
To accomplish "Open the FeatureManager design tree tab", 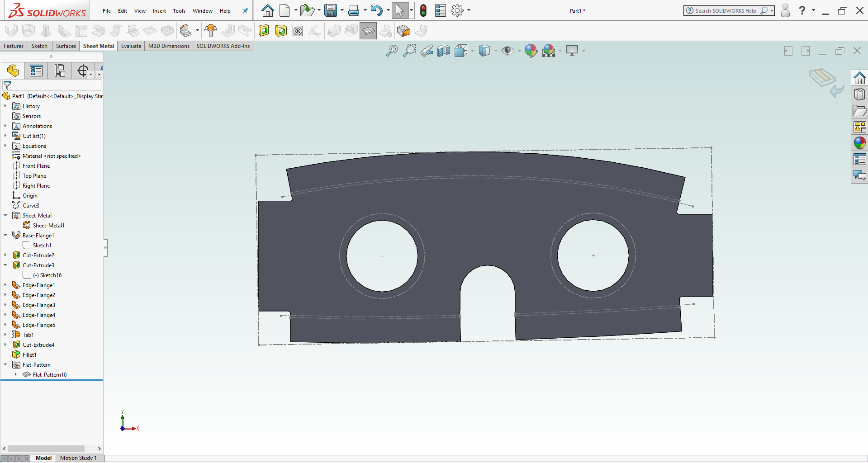I will (13, 71).
